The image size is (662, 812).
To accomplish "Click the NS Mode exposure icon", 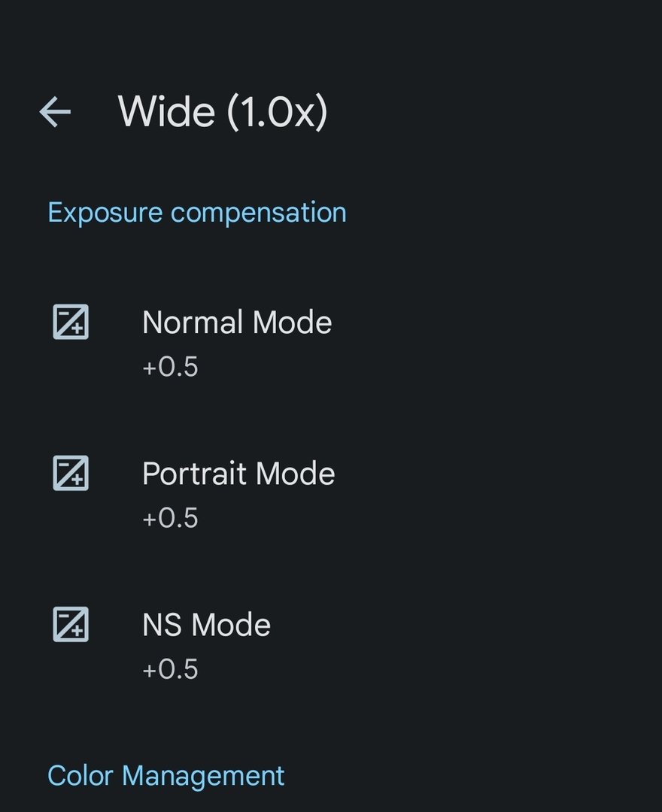I will (71, 624).
